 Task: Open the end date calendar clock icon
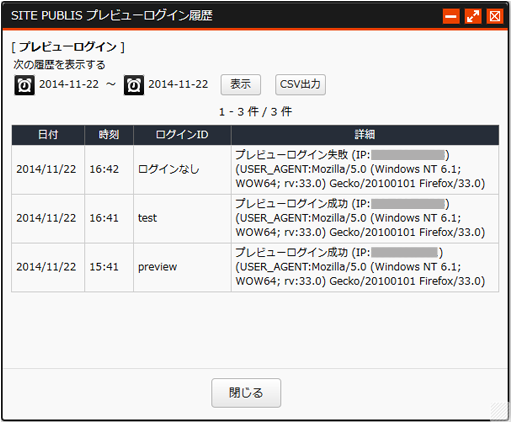(134, 85)
